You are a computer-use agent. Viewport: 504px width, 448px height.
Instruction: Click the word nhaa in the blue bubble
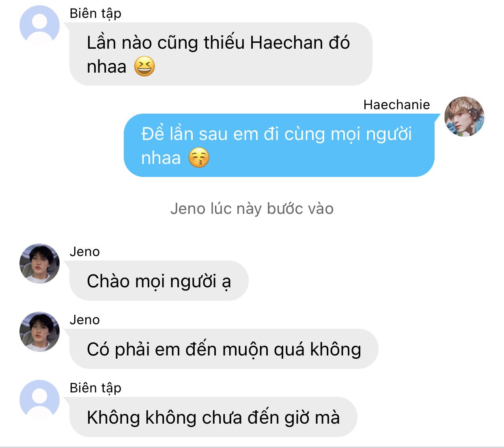(x=161, y=158)
